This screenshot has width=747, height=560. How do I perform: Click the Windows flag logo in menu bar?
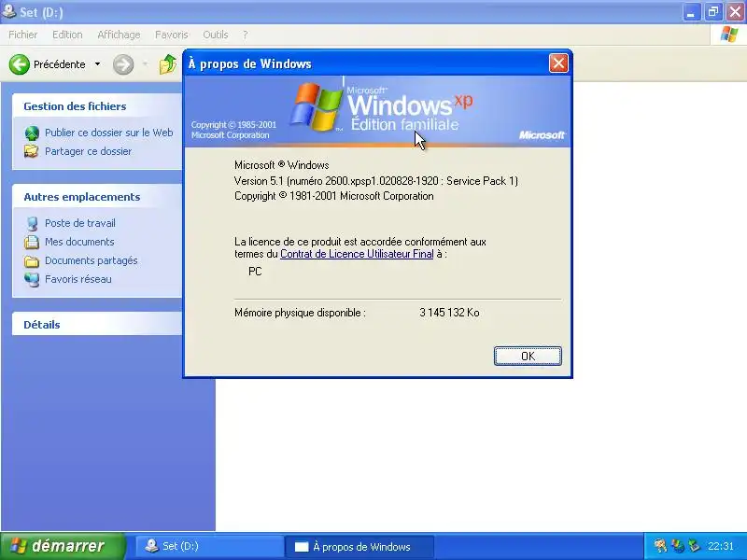tap(729, 35)
